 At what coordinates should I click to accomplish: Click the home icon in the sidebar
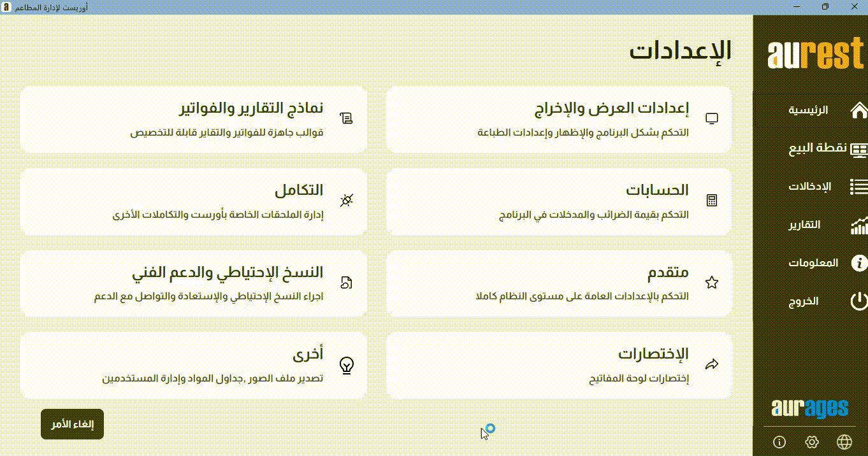pyautogui.click(x=858, y=110)
